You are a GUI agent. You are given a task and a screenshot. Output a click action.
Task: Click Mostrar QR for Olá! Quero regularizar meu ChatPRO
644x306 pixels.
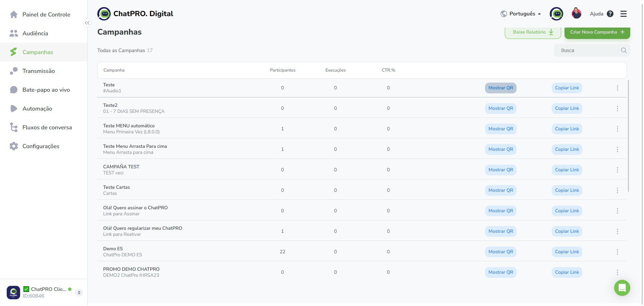click(x=500, y=231)
